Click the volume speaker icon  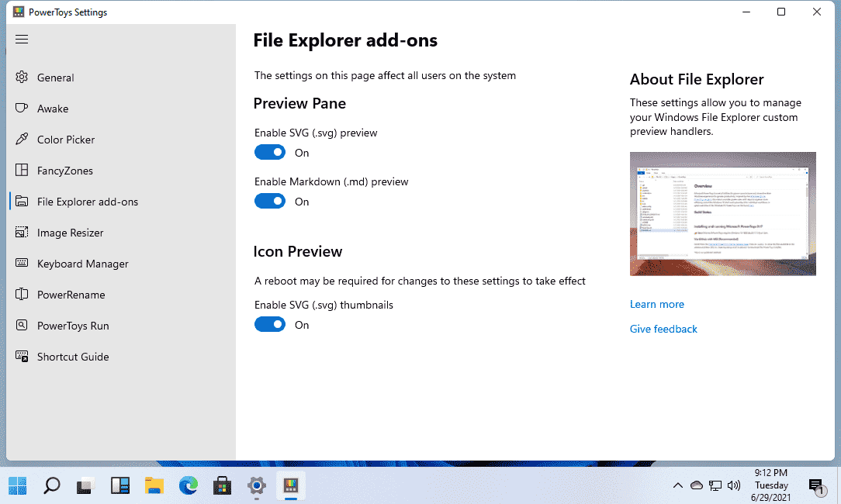(734, 485)
